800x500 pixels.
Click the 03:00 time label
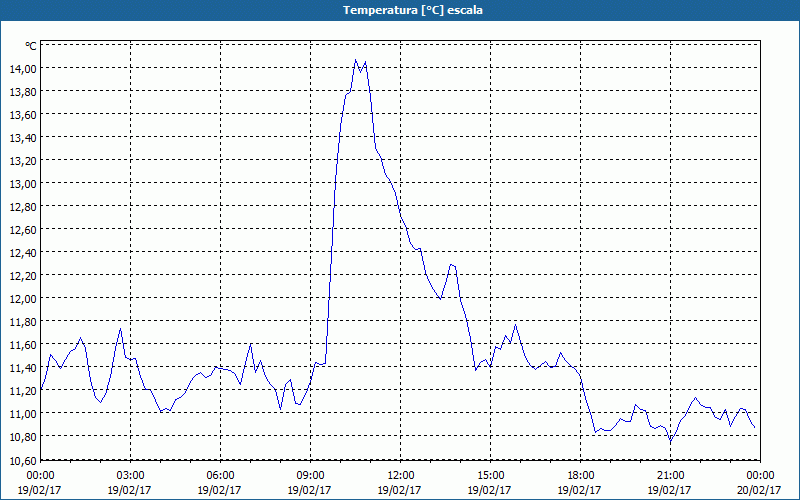(x=130, y=476)
